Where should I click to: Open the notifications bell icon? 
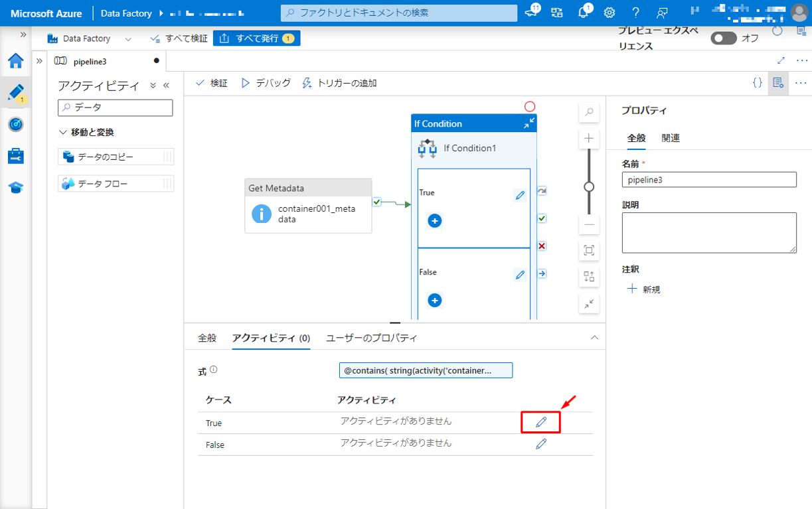point(584,13)
